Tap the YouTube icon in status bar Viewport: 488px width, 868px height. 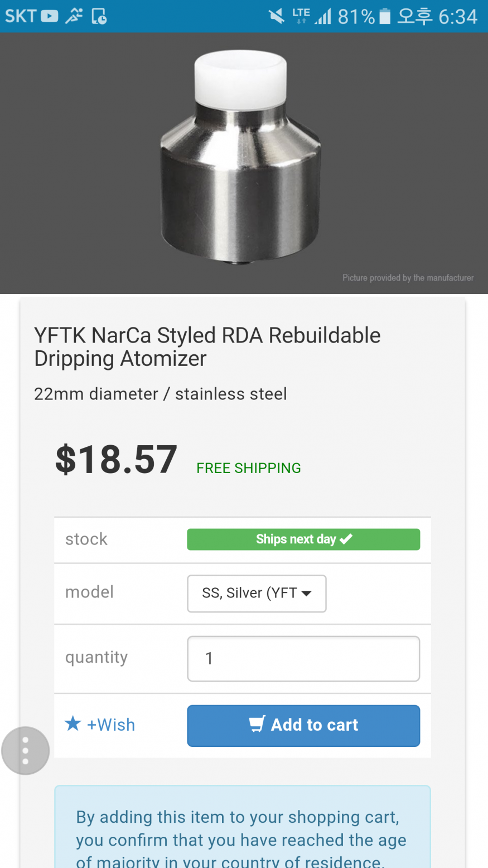(49, 16)
